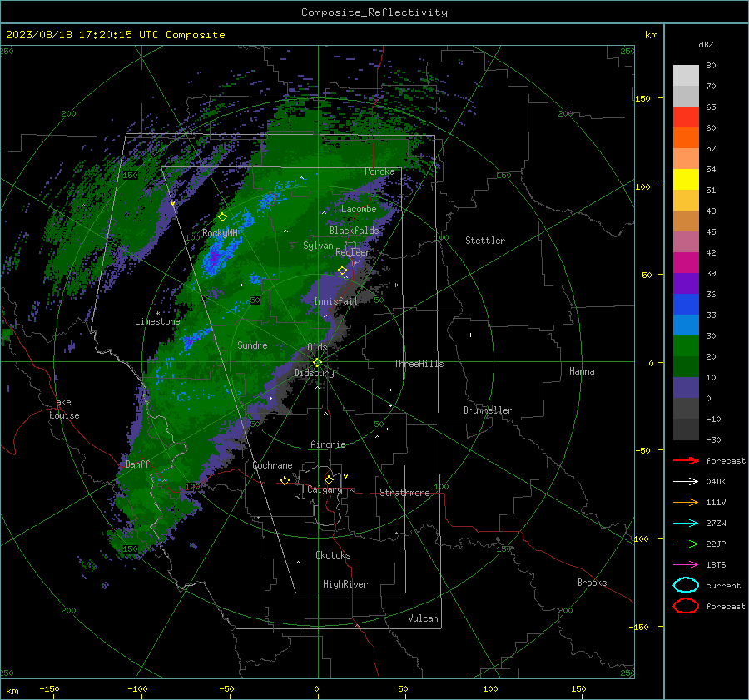Click the ThreeHills town label
The image size is (749, 700).
point(419,364)
